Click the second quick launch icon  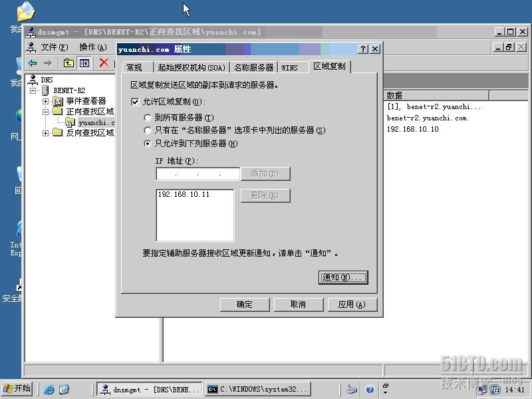(x=64, y=389)
